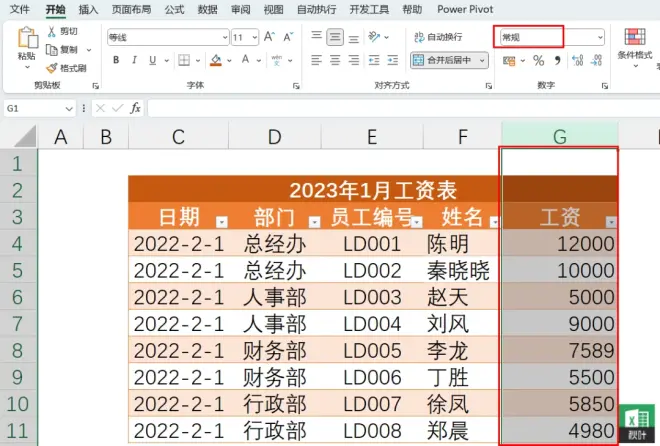660x446 pixels.
Task: Select column G header
Action: (x=560, y=136)
